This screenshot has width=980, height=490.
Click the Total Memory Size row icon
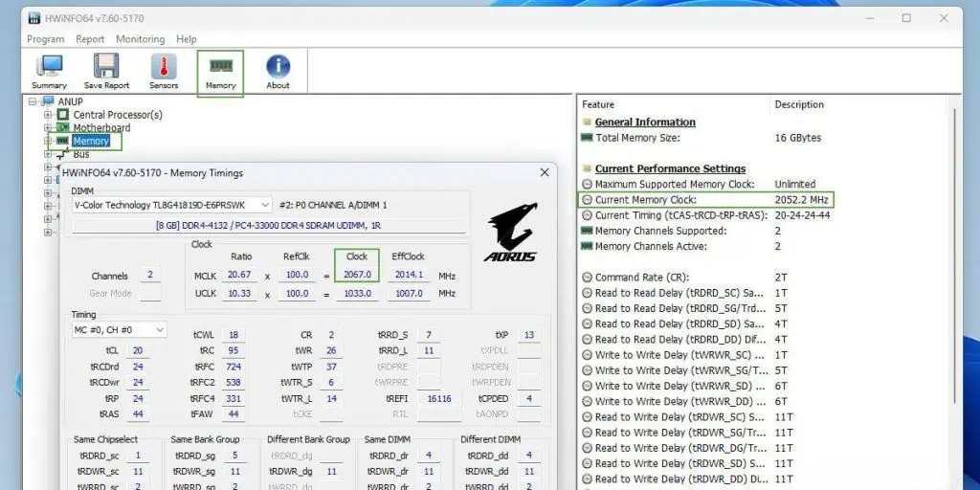point(587,138)
